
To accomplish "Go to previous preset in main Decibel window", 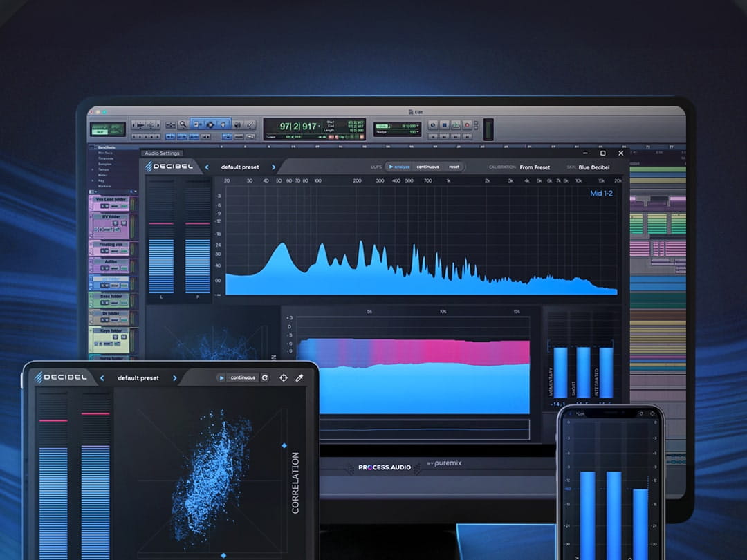I will (x=207, y=167).
